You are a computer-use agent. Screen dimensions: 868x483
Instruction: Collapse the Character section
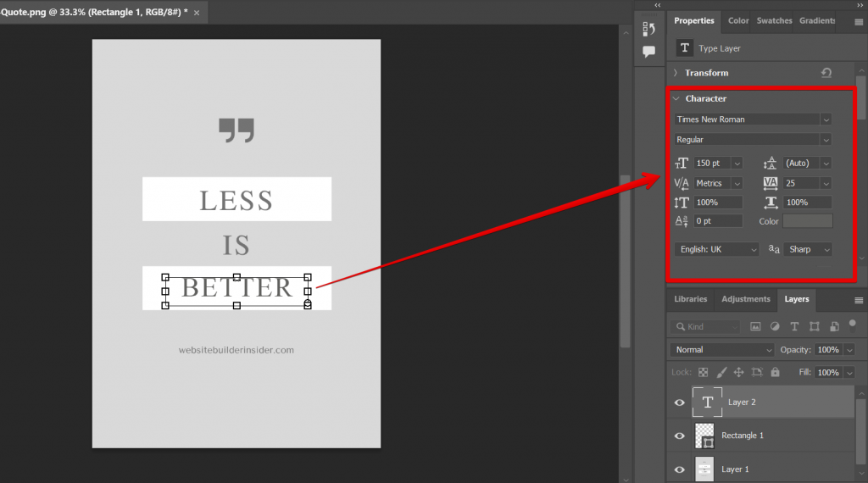(676, 98)
